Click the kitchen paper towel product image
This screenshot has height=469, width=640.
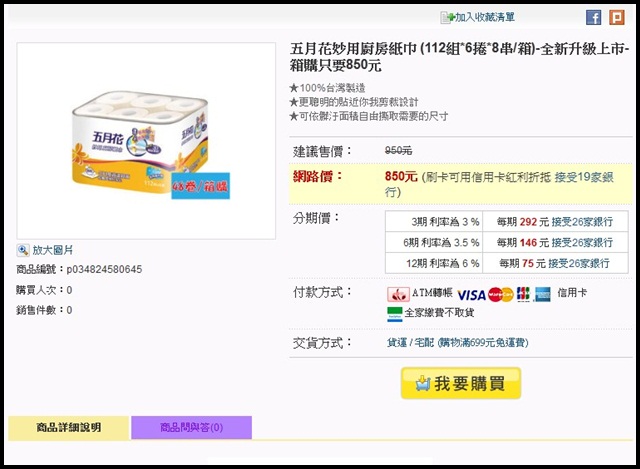click(x=146, y=141)
